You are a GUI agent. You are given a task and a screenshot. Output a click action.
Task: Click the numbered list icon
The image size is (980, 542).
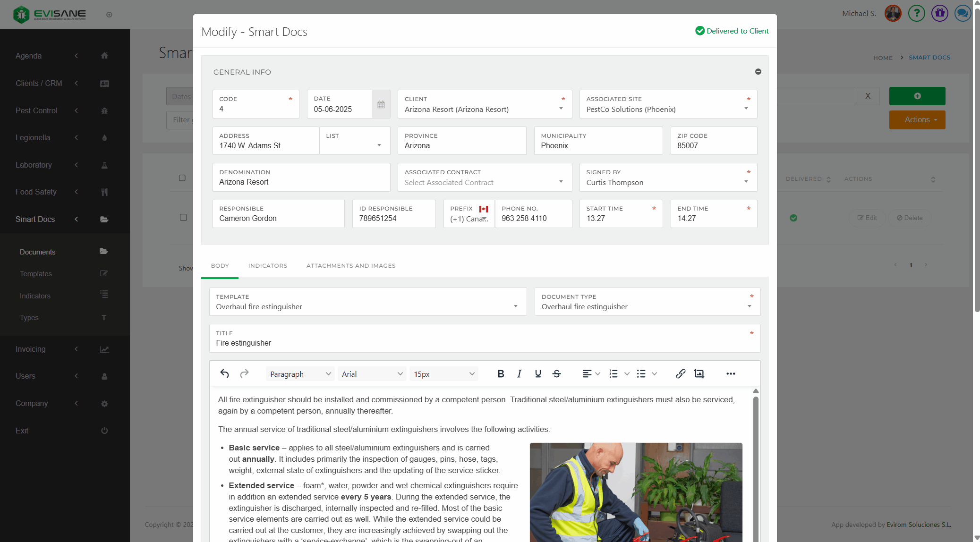(x=614, y=374)
